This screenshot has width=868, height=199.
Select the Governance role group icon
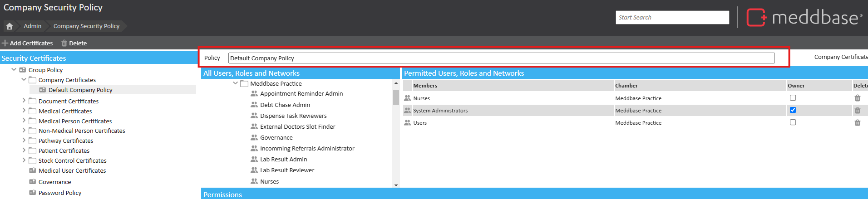point(254,137)
